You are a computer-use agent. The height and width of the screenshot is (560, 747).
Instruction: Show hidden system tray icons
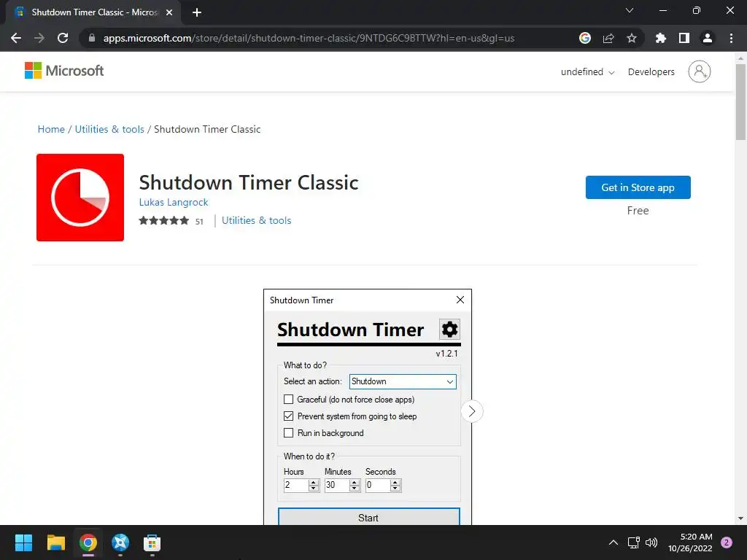tap(614, 542)
